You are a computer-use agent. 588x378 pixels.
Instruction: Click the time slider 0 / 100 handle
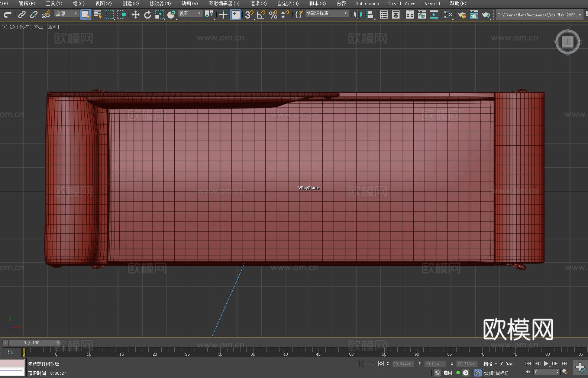[32, 343]
